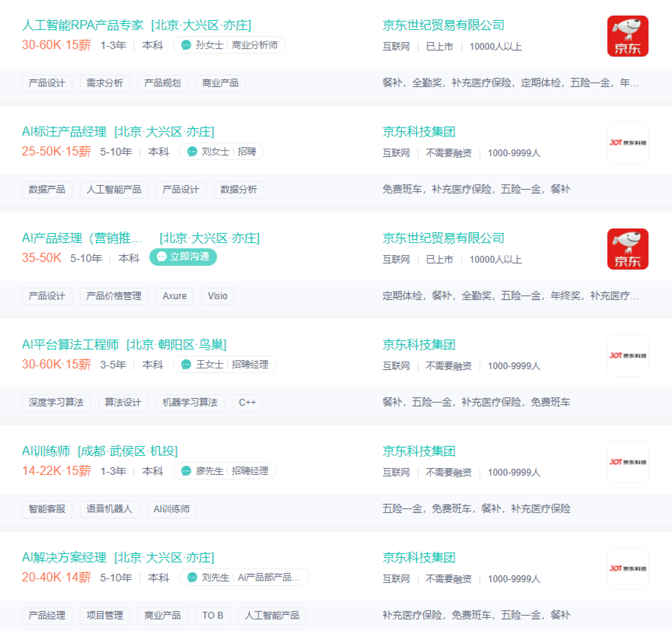This screenshot has width=672, height=631.
Task: Click the chat icon beside 廖先生
Action: [186, 471]
